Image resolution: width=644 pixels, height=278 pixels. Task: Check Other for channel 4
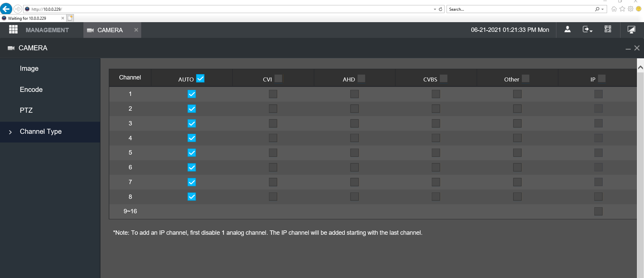coord(517,138)
